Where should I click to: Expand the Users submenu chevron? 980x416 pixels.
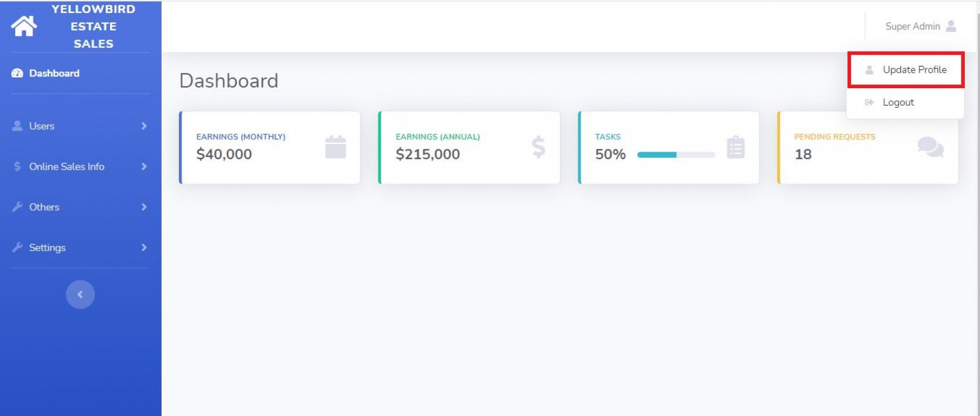(x=144, y=126)
